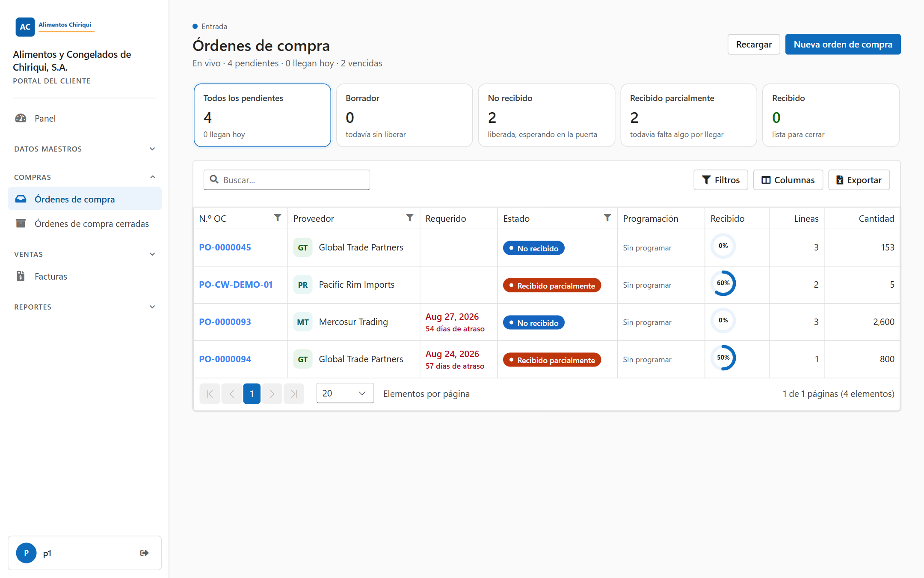Click the magnifier icon in search box
924x578 pixels.
(x=214, y=180)
